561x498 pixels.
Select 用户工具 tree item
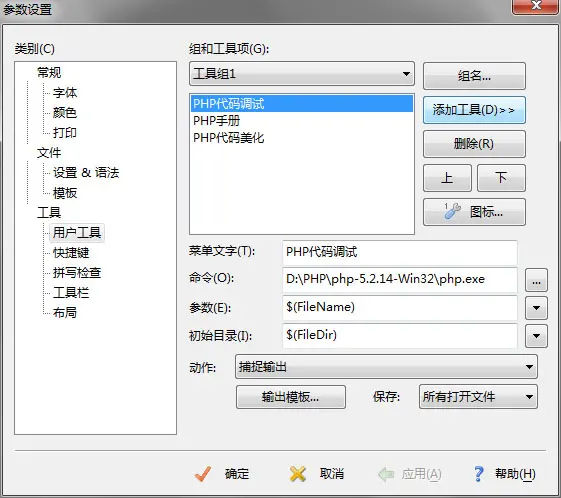point(77,233)
